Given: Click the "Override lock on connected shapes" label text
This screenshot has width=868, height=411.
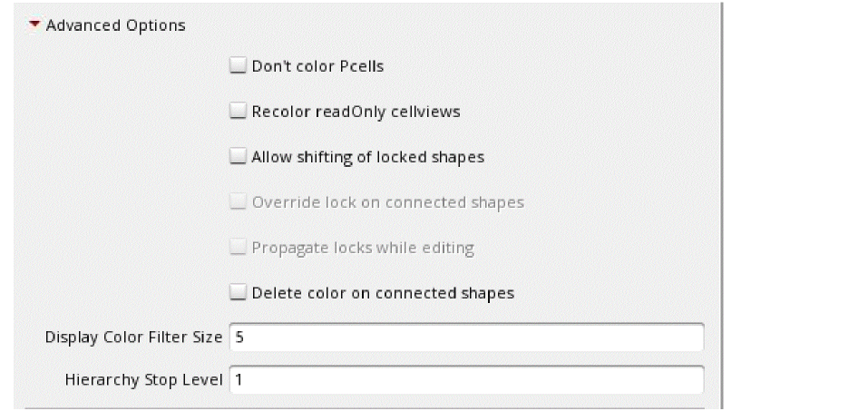Looking at the screenshot, I should point(387,201).
